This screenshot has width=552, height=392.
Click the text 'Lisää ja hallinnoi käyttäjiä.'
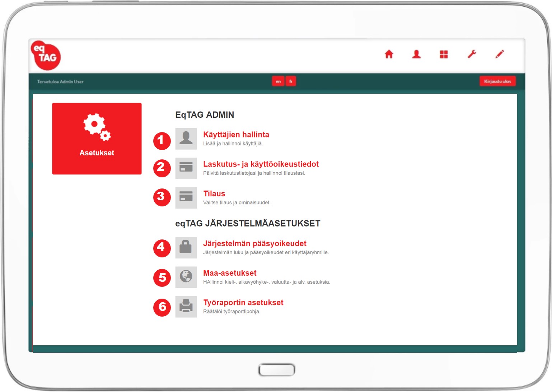233,144
